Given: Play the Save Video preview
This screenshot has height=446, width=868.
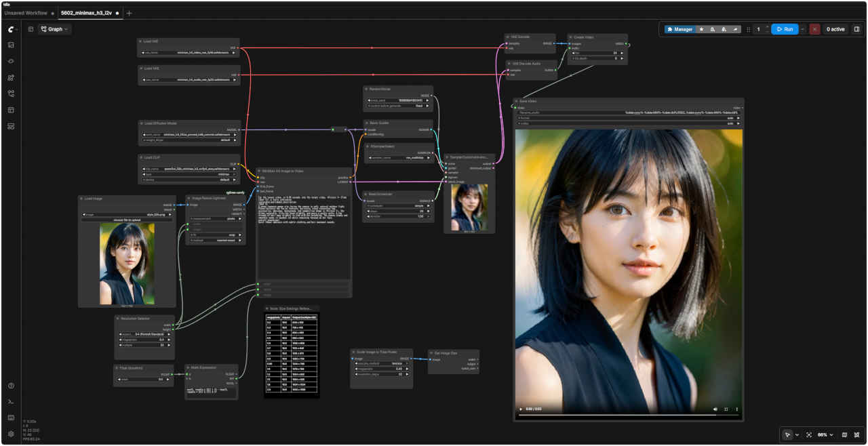Looking at the screenshot, I should [521, 409].
